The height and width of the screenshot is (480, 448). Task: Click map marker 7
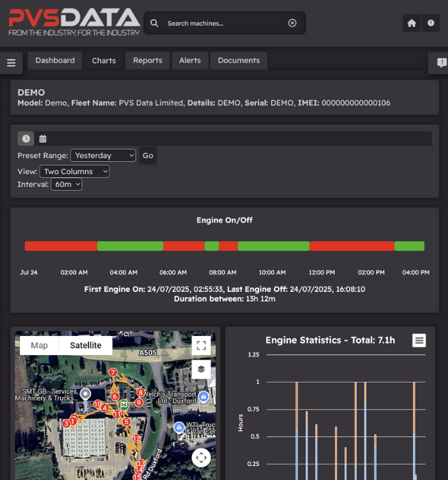[x=113, y=372]
